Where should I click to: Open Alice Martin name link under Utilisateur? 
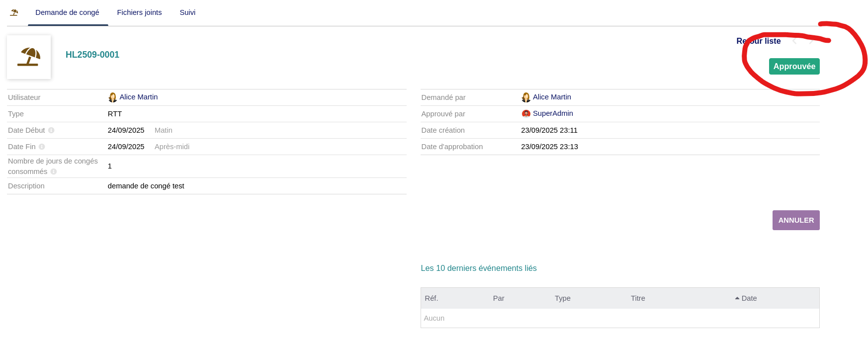tap(139, 97)
